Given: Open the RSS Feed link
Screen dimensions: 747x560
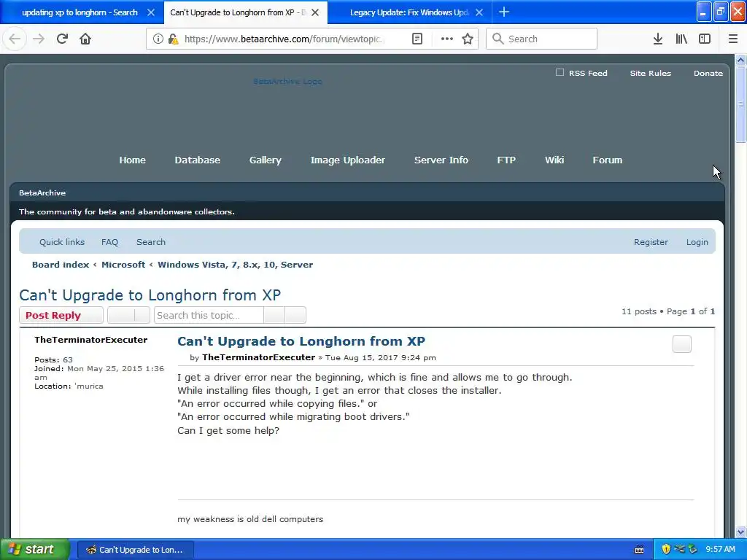Looking at the screenshot, I should tap(588, 73).
